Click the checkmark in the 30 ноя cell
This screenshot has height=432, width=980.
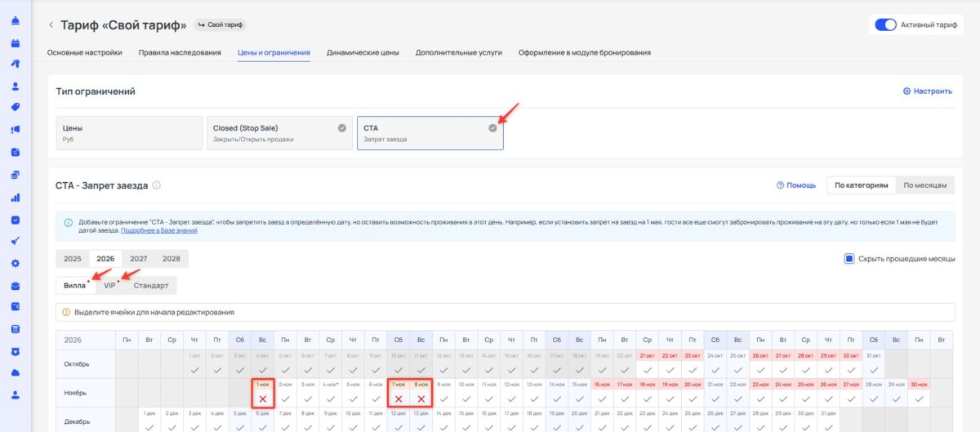click(919, 399)
